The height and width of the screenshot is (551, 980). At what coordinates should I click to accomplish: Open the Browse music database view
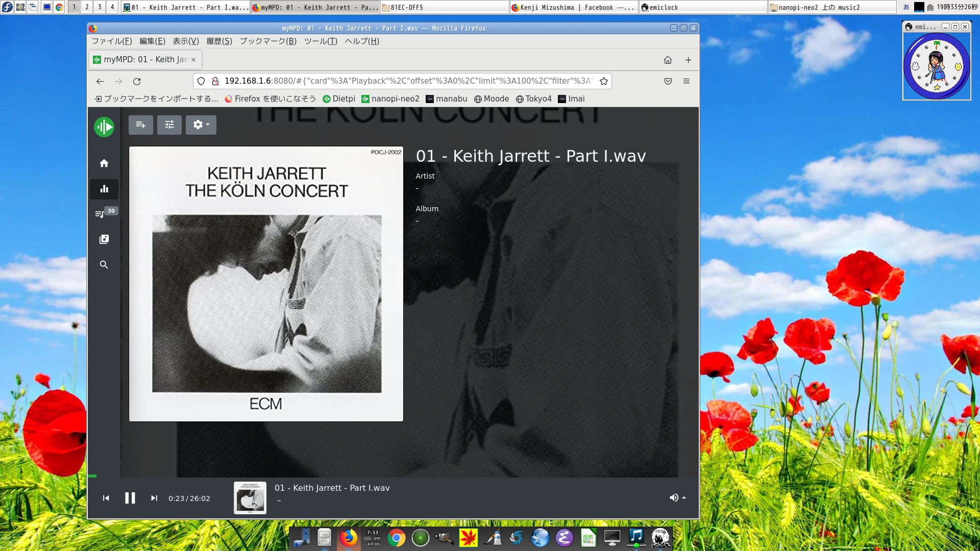coord(104,239)
